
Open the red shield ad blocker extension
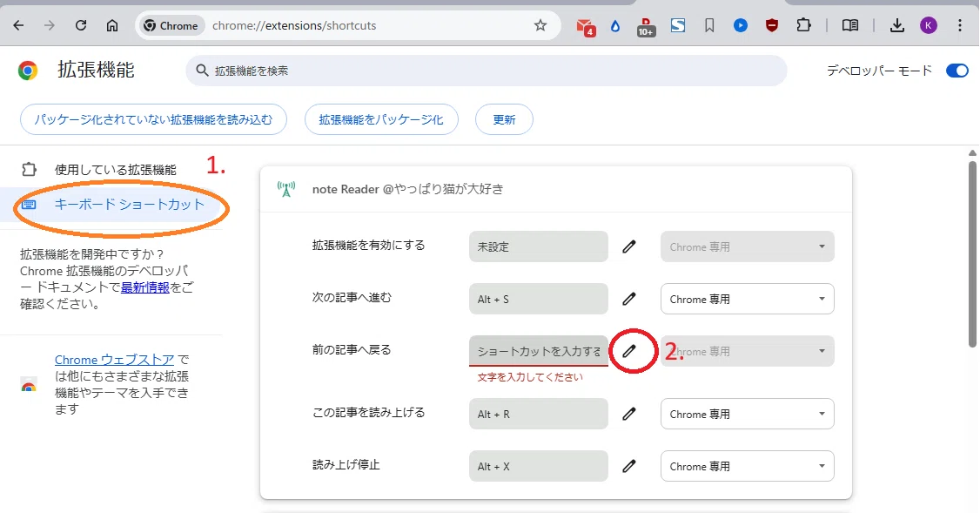coord(772,25)
